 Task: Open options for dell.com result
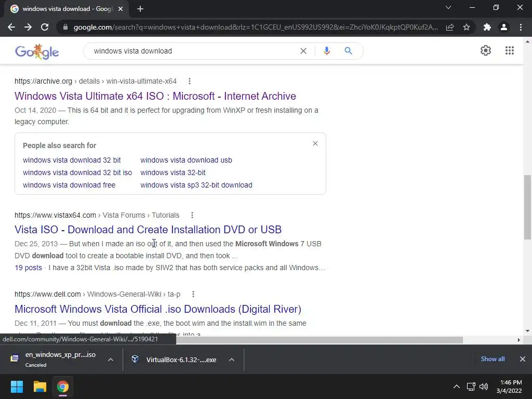[193, 294]
